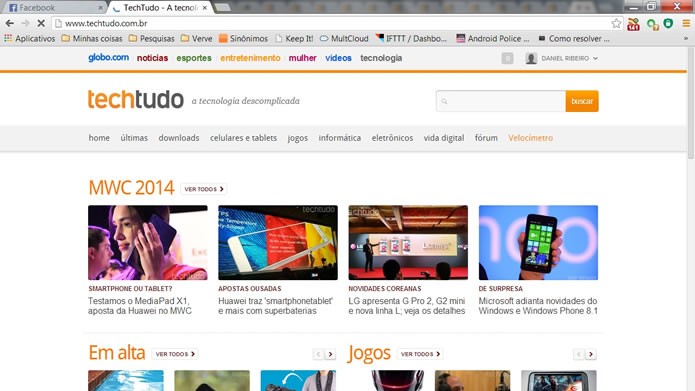Open the LG G Pro 2 article thumbnail
695x391 pixels.
(x=408, y=242)
